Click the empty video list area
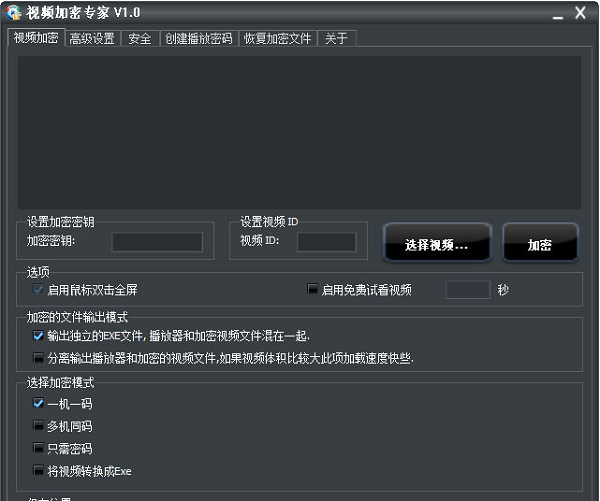The image size is (600, 501). 299,132
